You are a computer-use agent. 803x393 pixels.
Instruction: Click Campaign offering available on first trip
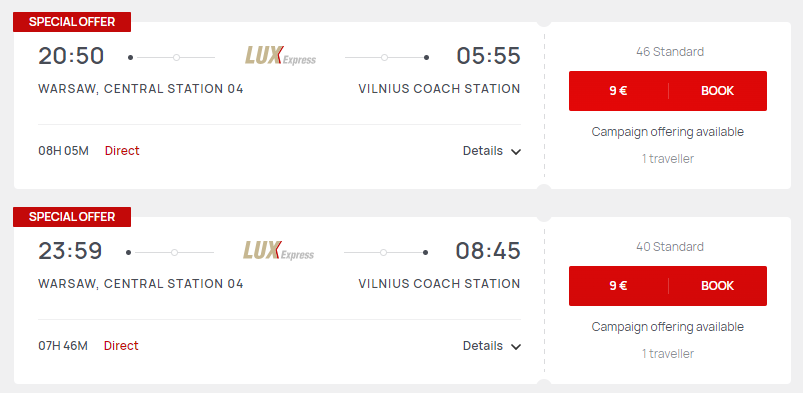click(x=668, y=132)
